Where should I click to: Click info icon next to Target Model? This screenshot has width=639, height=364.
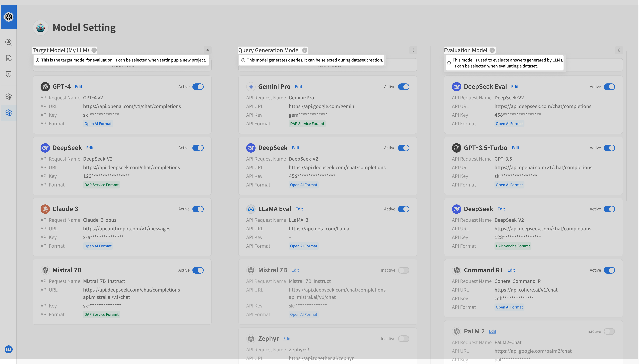tap(94, 50)
